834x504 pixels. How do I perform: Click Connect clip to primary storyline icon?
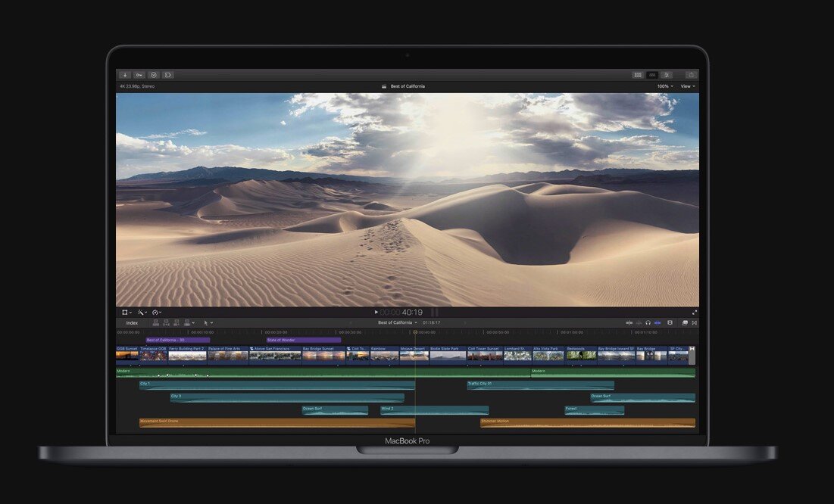tap(156, 322)
